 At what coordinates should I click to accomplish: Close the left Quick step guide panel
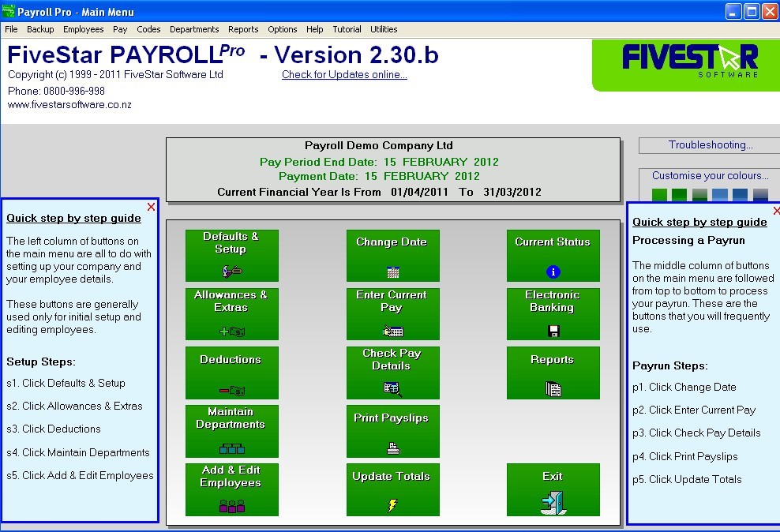pos(152,207)
